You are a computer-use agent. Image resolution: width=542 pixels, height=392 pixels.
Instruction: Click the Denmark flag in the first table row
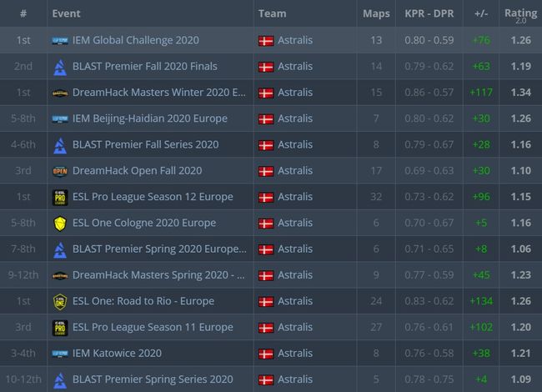click(x=266, y=40)
